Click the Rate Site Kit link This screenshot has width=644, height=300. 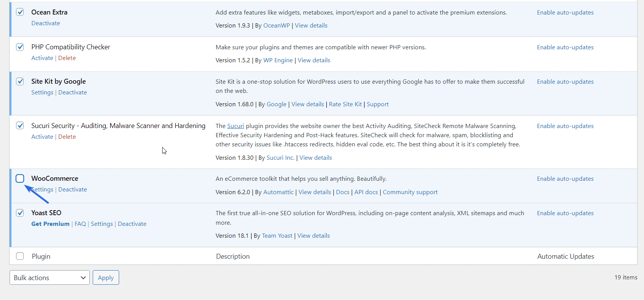(345, 104)
